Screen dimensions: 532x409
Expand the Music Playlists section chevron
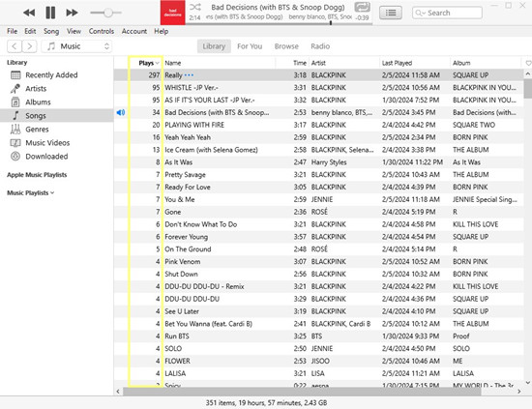[x=52, y=193]
